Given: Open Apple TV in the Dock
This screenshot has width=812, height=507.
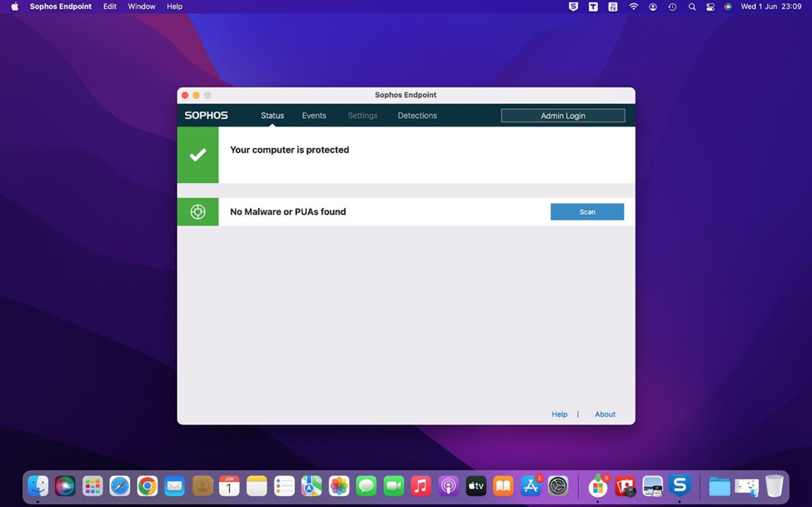Looking at the screenshot, I should (476, 486).
